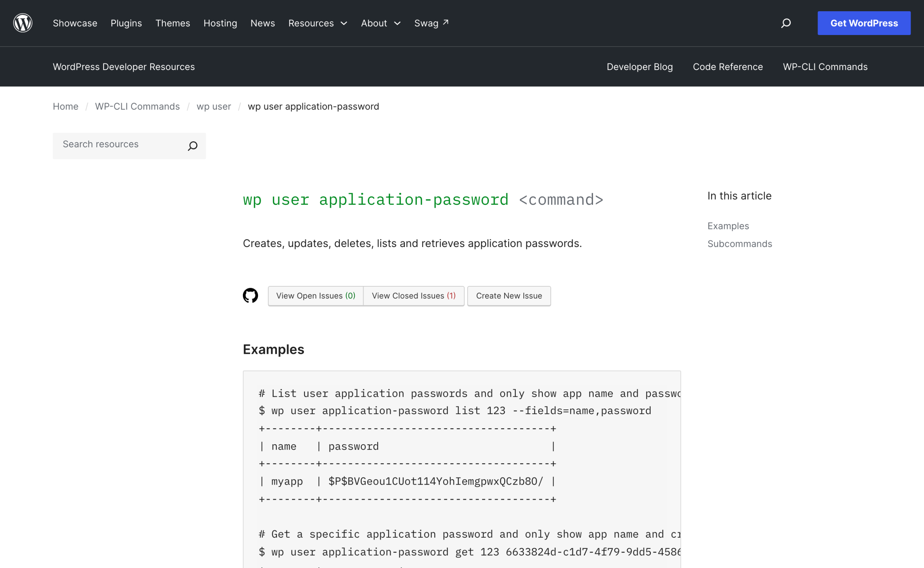The width and height of the screenshot is (924, 568).
Task: Click the description text about application passwords
Action: (412, 243)
